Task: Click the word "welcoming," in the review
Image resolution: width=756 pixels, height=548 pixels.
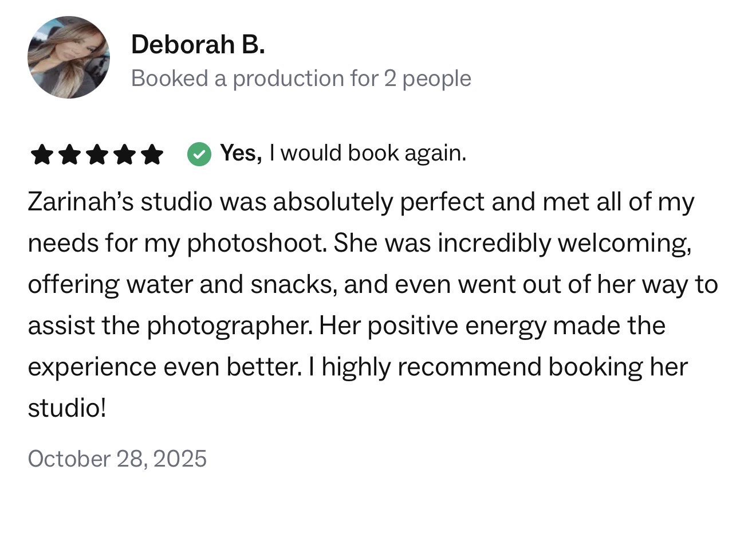Action: click(624, 243)
